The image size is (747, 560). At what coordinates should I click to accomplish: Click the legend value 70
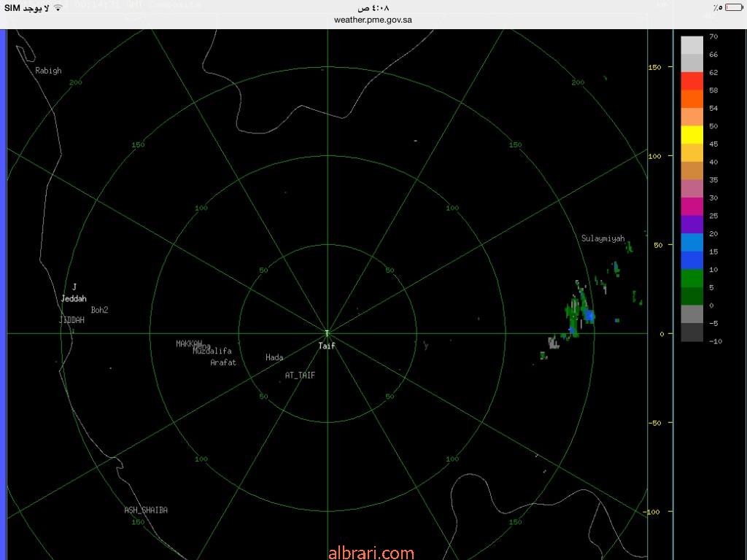coord(713,36)
